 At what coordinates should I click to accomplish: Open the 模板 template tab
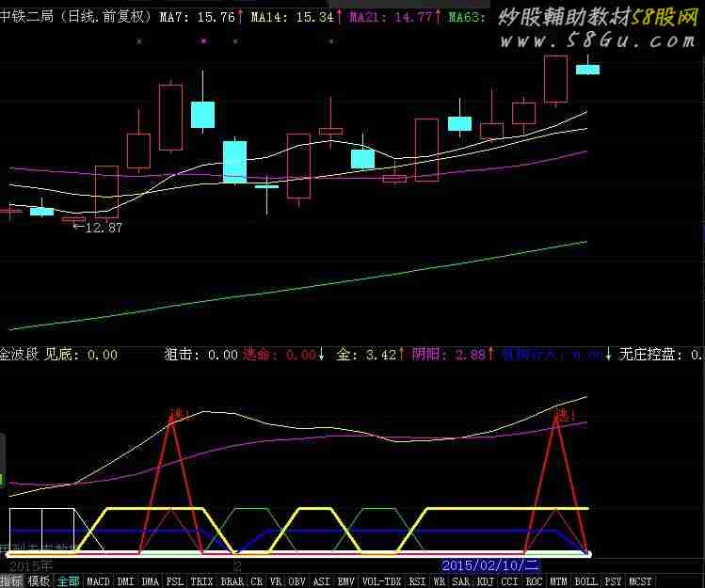39,581
